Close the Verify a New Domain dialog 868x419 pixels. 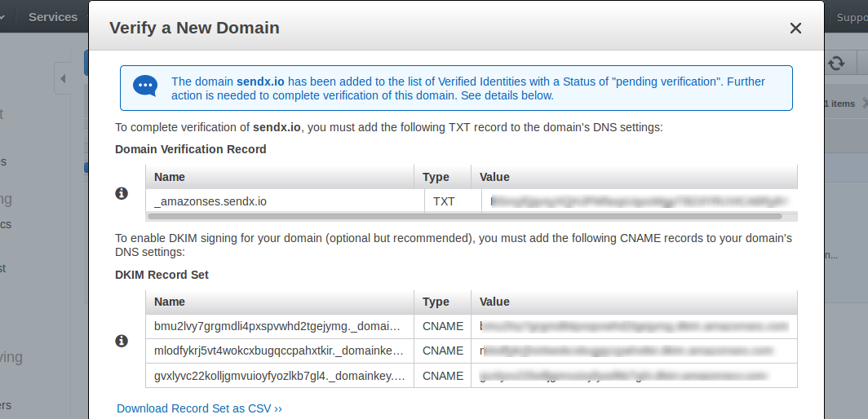point(795,29)
